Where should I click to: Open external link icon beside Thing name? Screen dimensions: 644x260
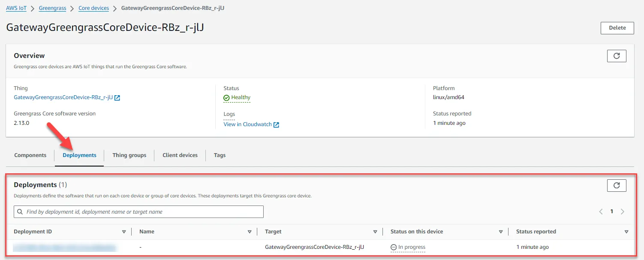(x=117, y=98)
